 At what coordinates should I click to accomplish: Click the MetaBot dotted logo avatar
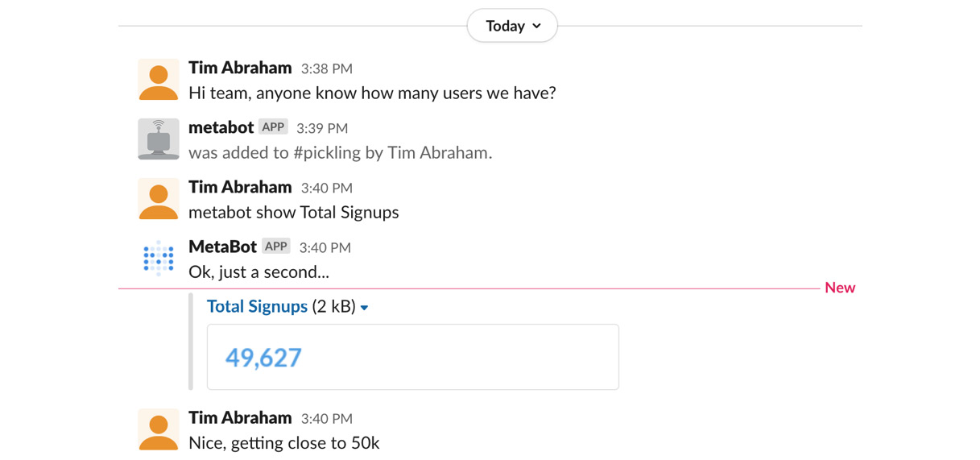point(159,259)
